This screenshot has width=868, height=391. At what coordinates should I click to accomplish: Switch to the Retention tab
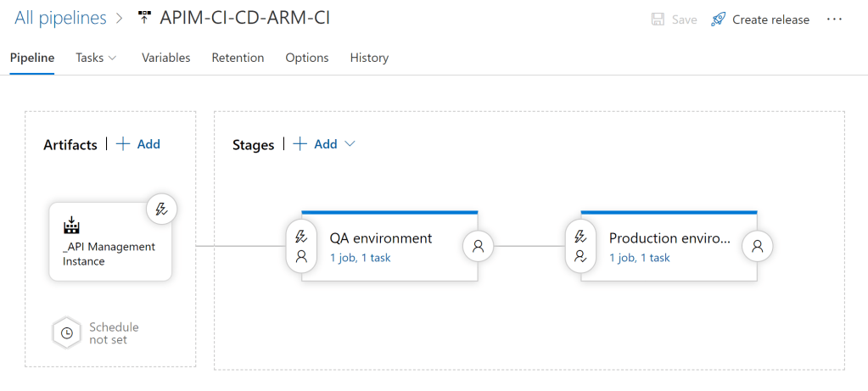click(x=238, y=58)
